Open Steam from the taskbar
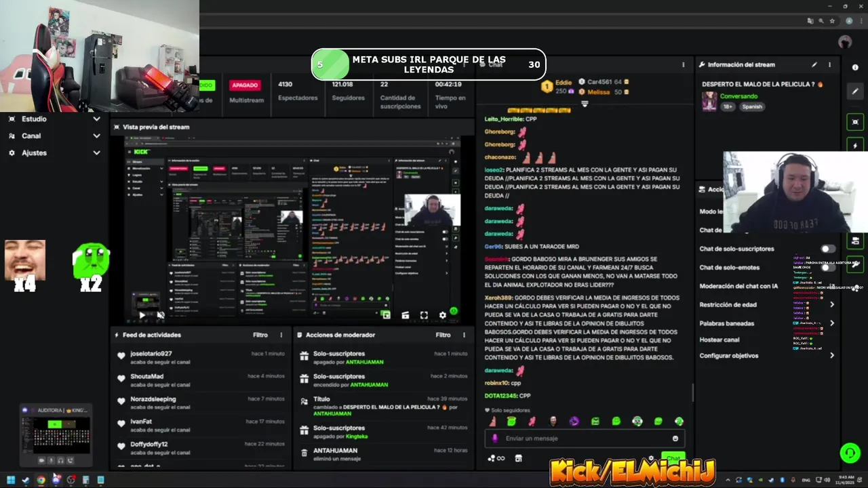Screen dimensions: 868x488 [x=26, y=480]
